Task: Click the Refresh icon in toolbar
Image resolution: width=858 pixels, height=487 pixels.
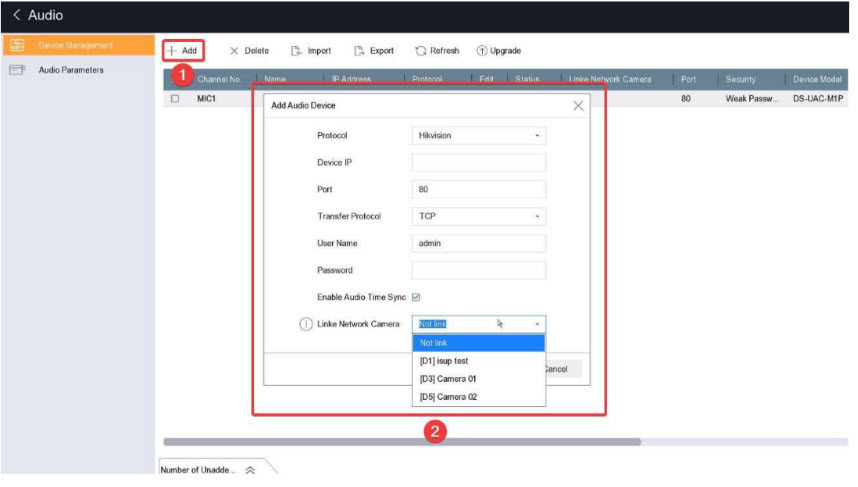Action: pyautogui.click(x=421, y=50)
